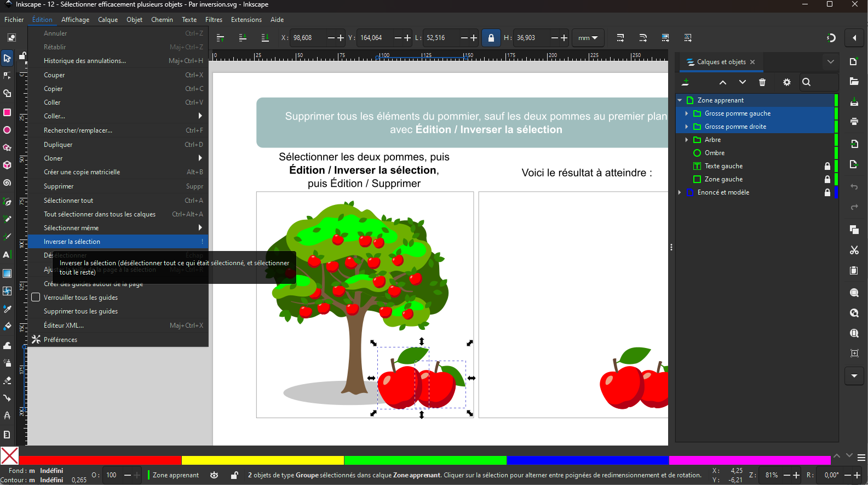
Task: Close the Calques et objets tab
Action: point(752,62)
